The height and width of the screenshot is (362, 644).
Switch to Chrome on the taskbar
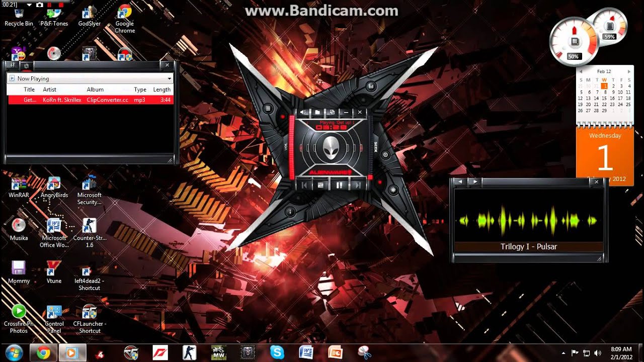(43, 353)
